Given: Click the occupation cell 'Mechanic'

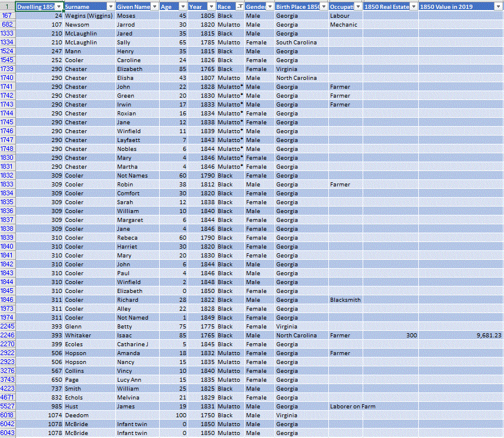Looking at the screenshot, I should (x=345, y=25).
